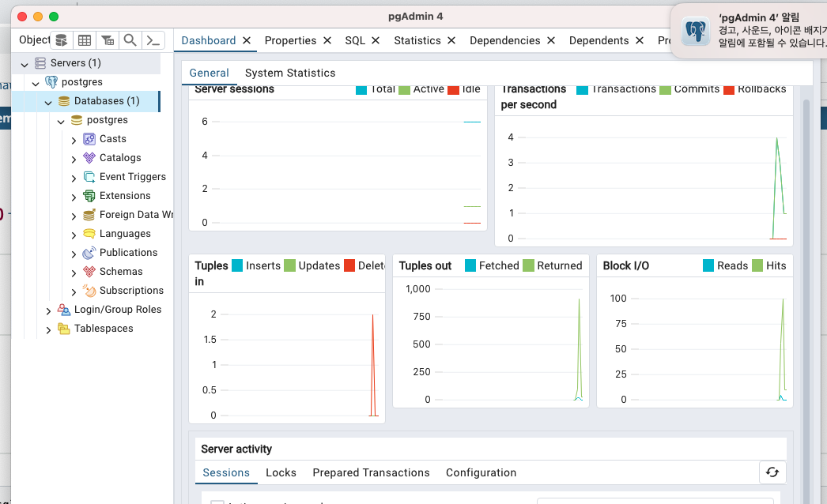Click the Servers group icon

[40, 62]
